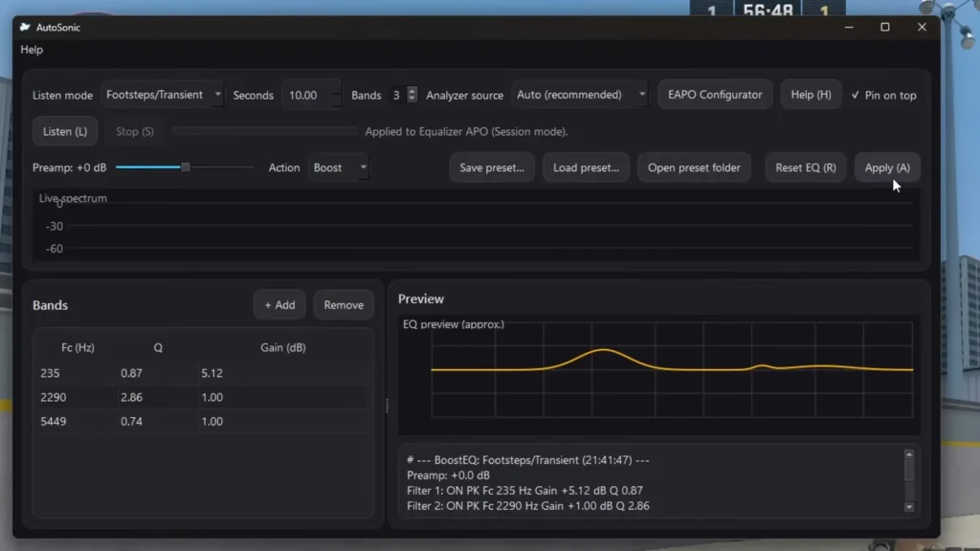Click the AutoSonic app icon in title bar

[x=25, y=27]
